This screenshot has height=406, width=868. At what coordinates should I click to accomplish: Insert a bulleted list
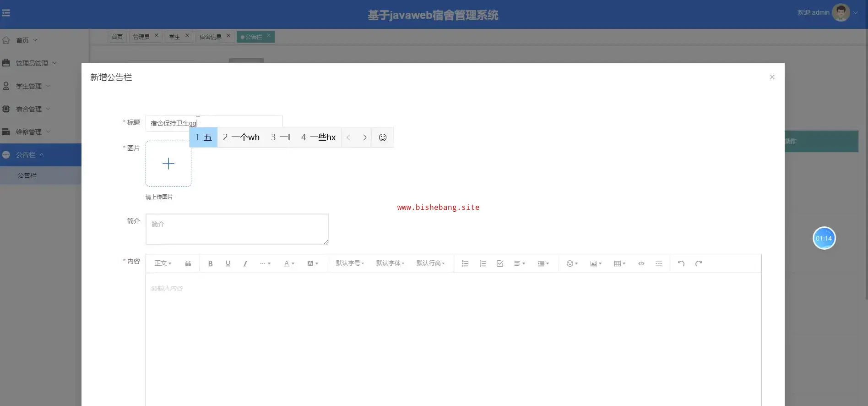point(465,263)
